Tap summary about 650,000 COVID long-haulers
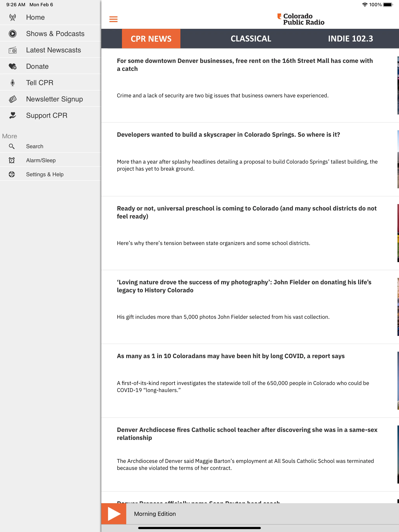The image size is (399, 532). point(243,387)
